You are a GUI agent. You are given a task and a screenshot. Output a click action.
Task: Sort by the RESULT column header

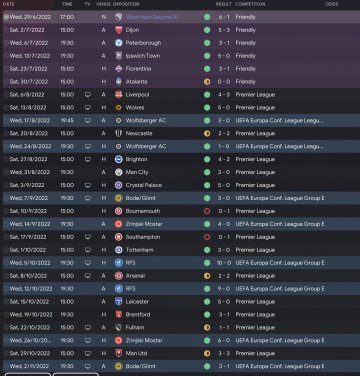tap(223, 4)
